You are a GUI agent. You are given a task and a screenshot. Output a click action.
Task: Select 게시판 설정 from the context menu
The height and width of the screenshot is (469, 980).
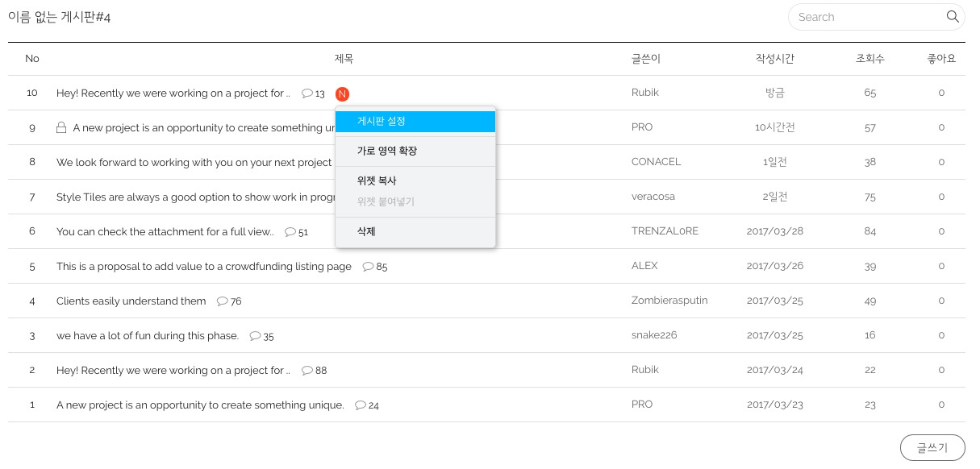tap(415, 122)
